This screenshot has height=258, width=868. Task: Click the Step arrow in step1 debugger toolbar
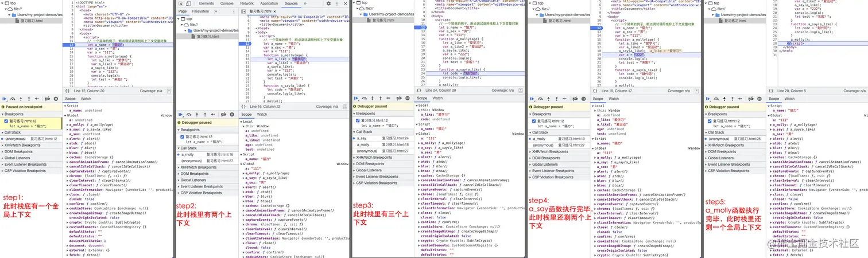coord(37,99)
